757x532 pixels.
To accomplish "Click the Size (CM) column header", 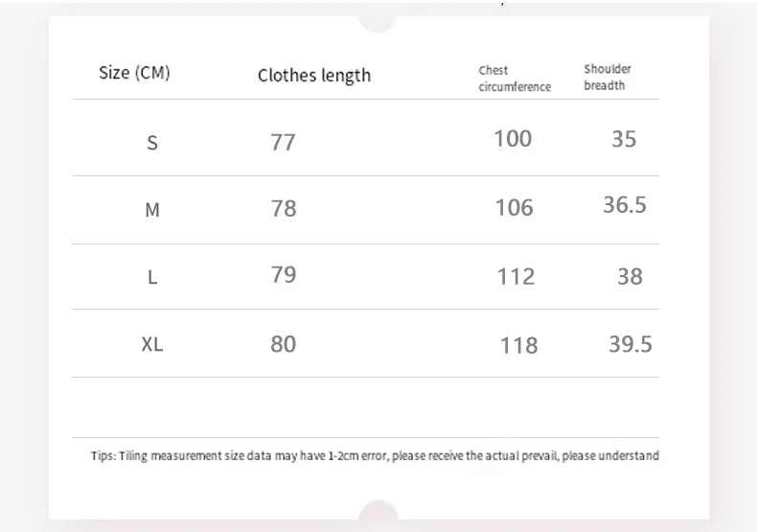I will coord(134,73).
